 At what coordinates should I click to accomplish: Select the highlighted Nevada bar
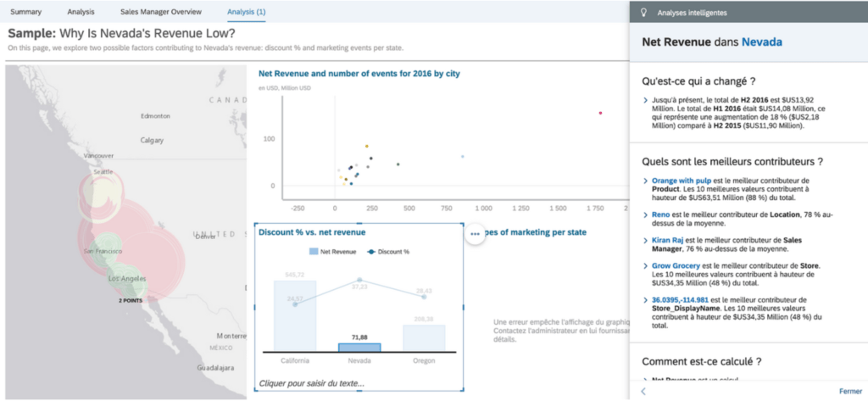click(x=359, y=347)
